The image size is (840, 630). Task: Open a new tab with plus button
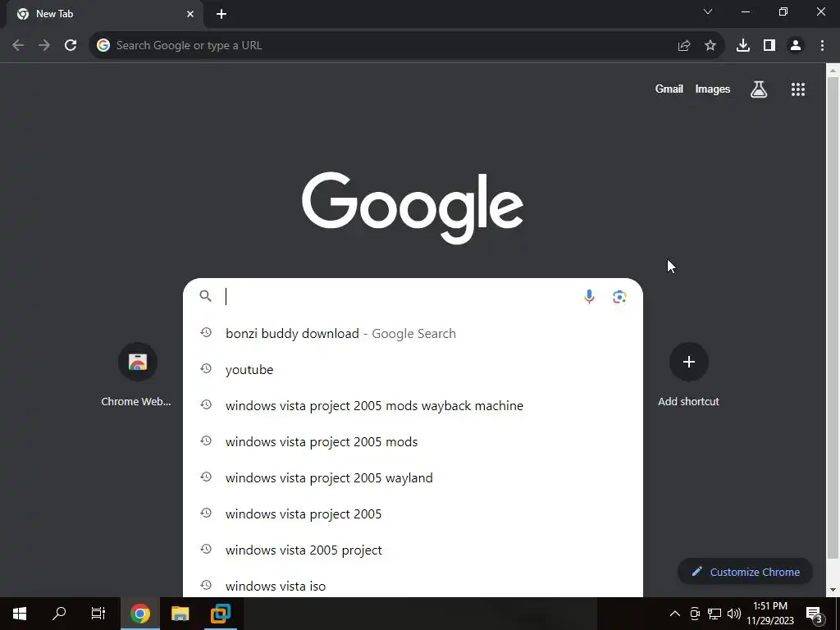pyautogui.click(x=221, y=15)
